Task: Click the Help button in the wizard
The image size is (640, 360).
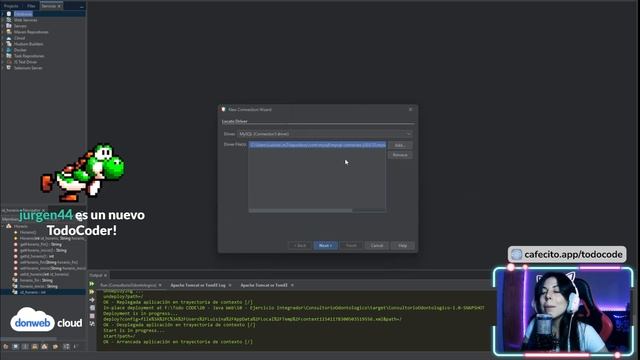Action: (x=402, y=245)
